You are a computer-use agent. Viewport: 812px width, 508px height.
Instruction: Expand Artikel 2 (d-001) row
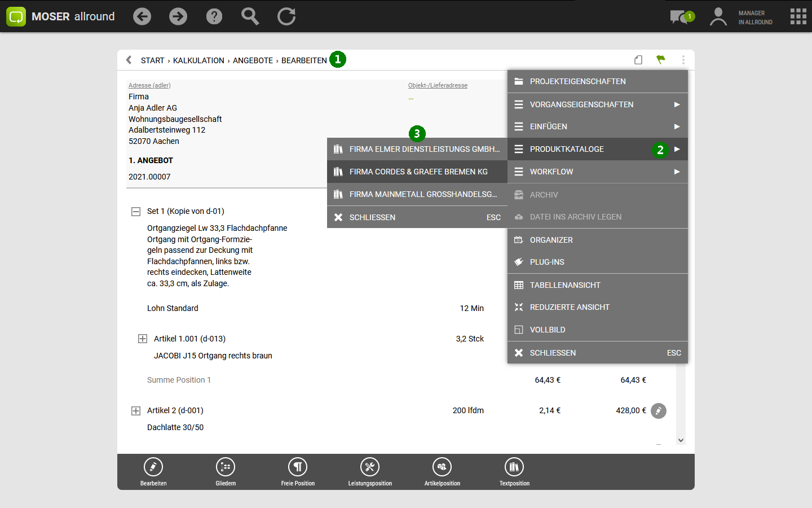(x=136, y=411)
